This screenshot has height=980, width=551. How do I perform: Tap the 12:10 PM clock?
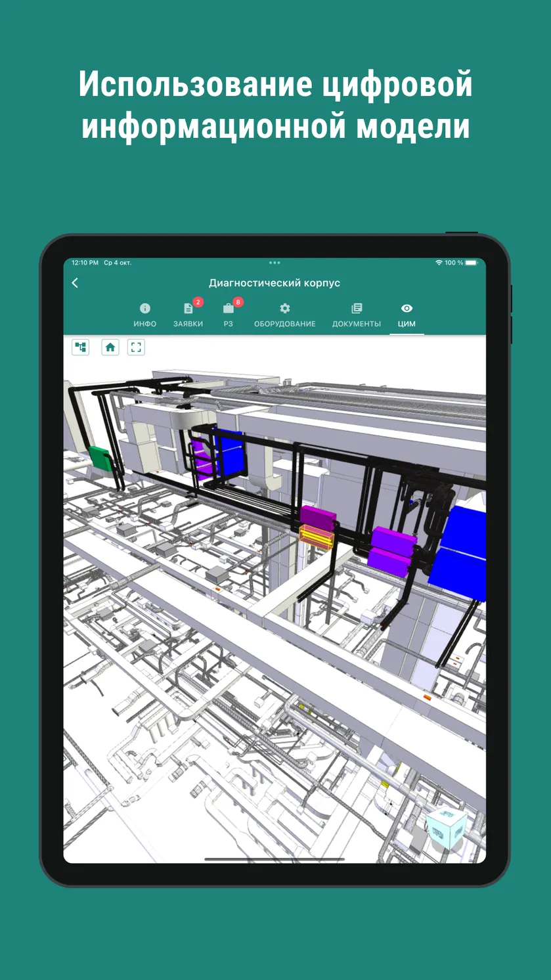click(85, 263)
